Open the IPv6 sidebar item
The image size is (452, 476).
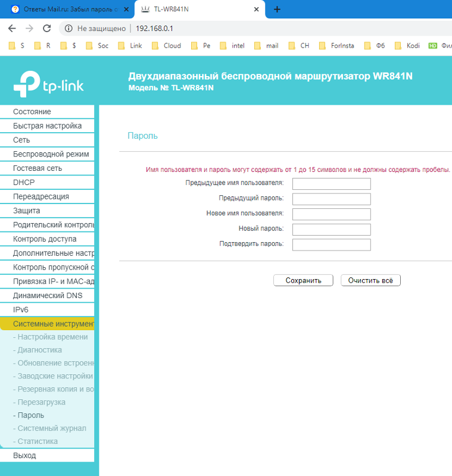tap(47, 309)
